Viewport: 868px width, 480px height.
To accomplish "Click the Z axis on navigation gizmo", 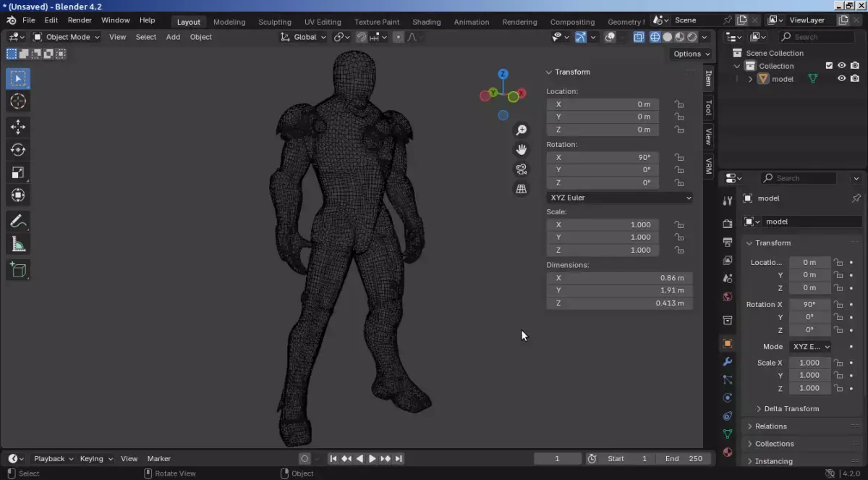I will coord(503,74).
